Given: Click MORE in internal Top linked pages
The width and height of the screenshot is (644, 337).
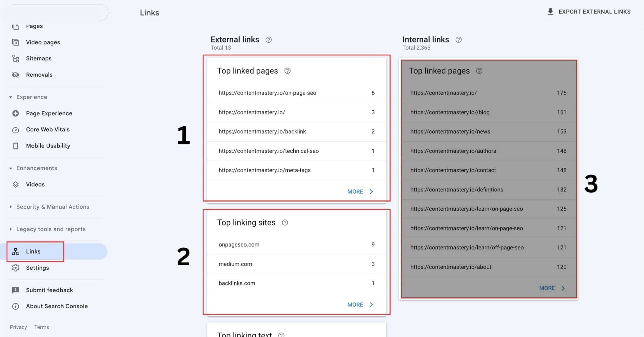Looking at the screenshot, I should [547, 288].
